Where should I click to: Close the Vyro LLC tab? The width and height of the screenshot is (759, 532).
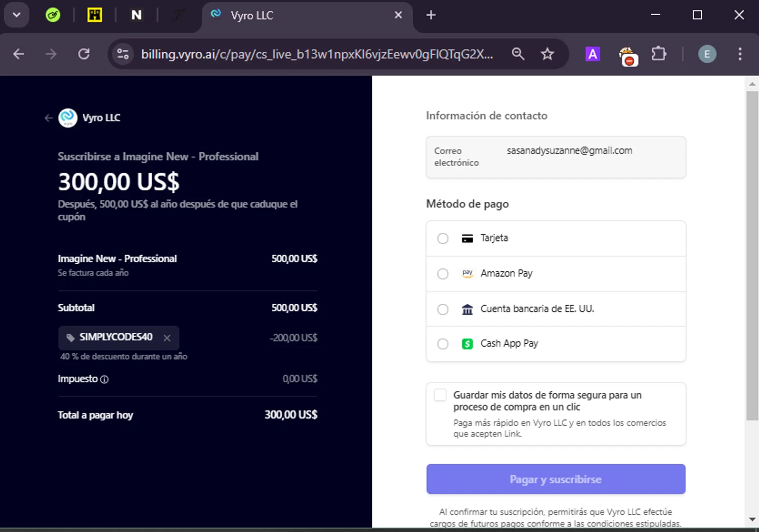click(x=398, y=15)
